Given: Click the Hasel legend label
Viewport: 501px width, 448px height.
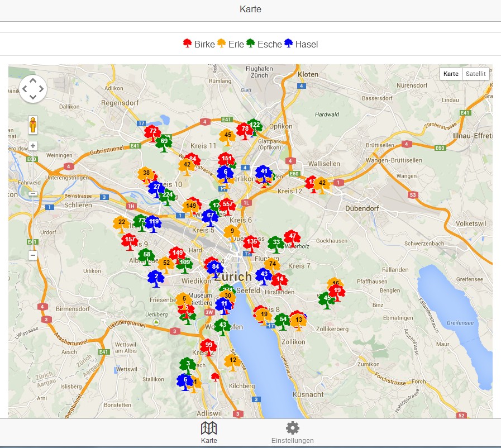Looking at the screenshot, I should click(307, 44).
